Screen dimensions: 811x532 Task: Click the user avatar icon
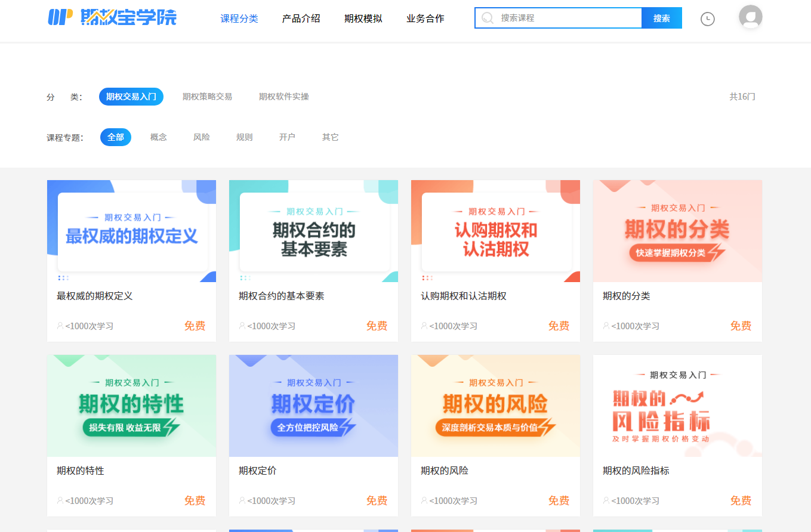click(750, 17)
